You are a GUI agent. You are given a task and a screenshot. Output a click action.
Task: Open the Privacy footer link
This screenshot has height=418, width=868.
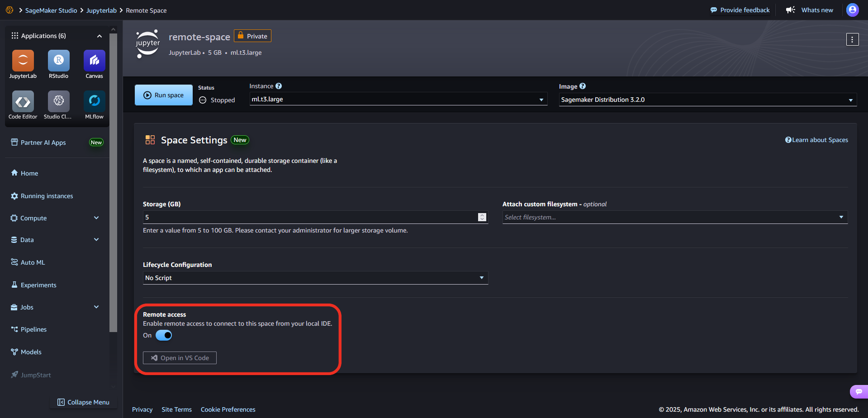coord(142,409)
